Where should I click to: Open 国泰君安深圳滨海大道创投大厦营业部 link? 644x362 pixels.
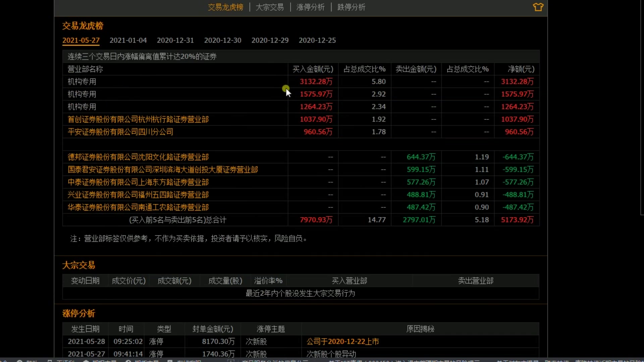(x=163, y=170)
